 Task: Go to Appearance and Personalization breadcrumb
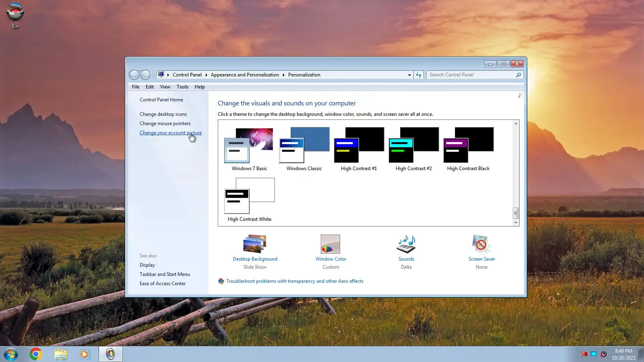(x=245, y=75)
